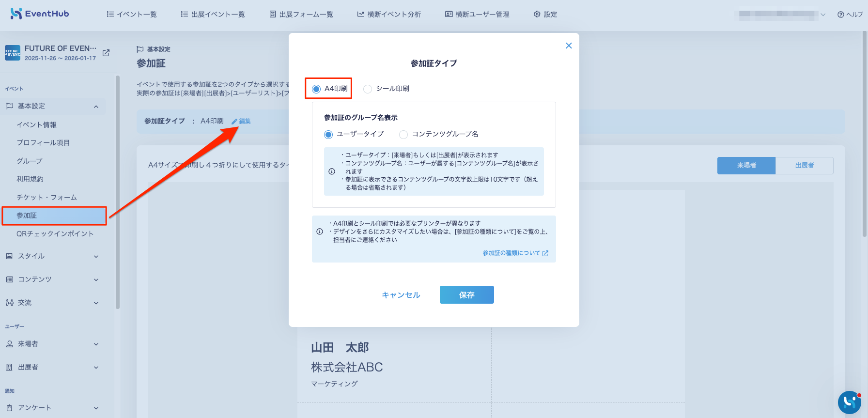Select the シール印刷 radio option
The width and height of the screenshot is (868, 418).
(x=368, y=89)
